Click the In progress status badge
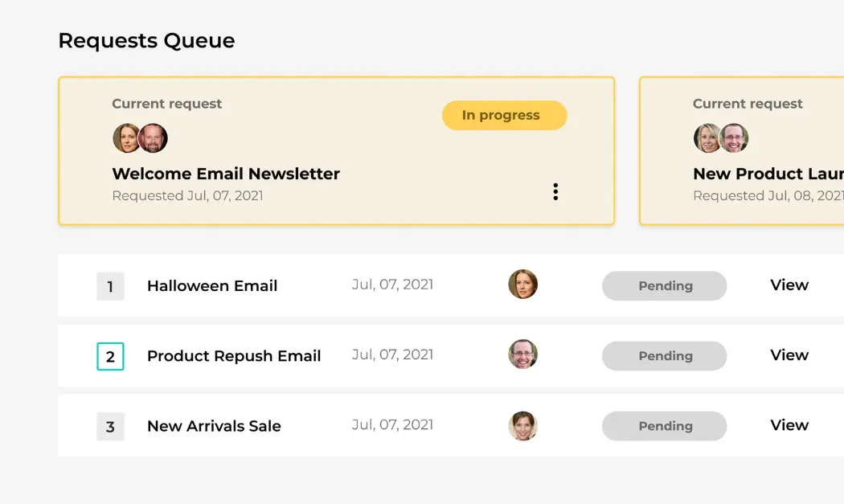The height and width of the screenshot is (504, 844). click(504, 115)
